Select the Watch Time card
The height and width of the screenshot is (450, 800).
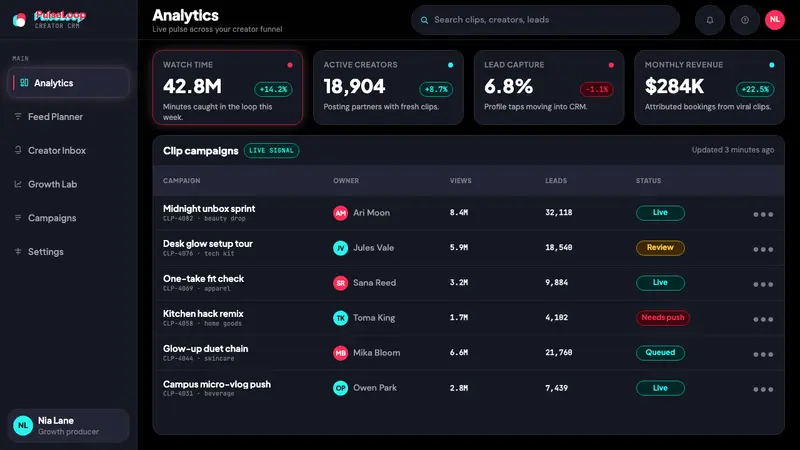[x=228, y=87]
